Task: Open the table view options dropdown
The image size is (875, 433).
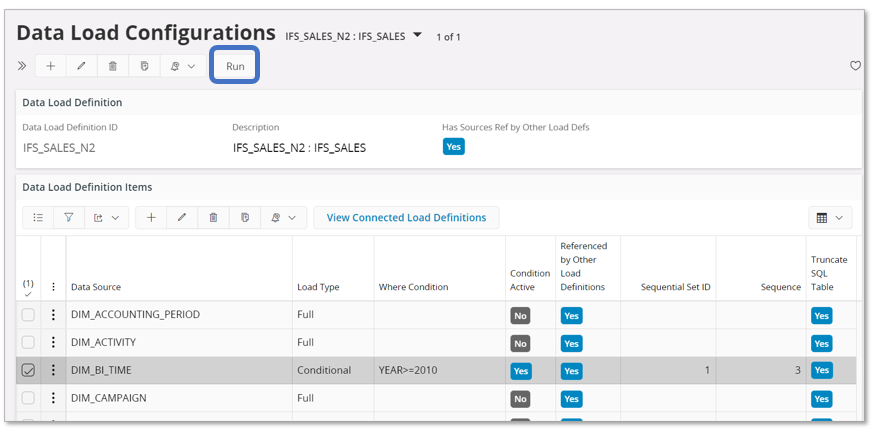Action: 829,217
